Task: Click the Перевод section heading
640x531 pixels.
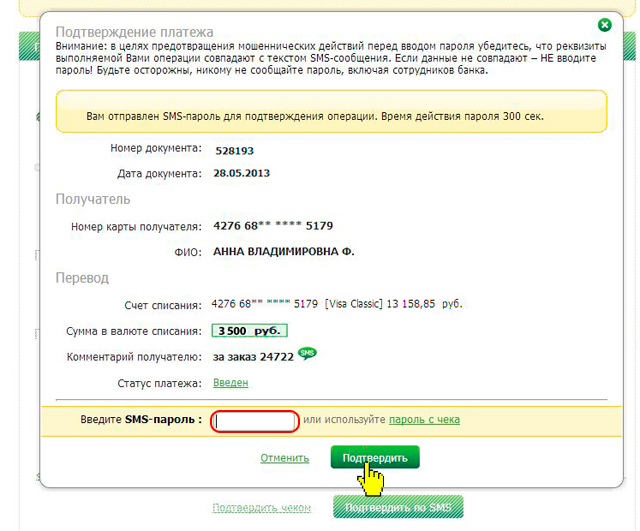Action: [x=82, y=277]
